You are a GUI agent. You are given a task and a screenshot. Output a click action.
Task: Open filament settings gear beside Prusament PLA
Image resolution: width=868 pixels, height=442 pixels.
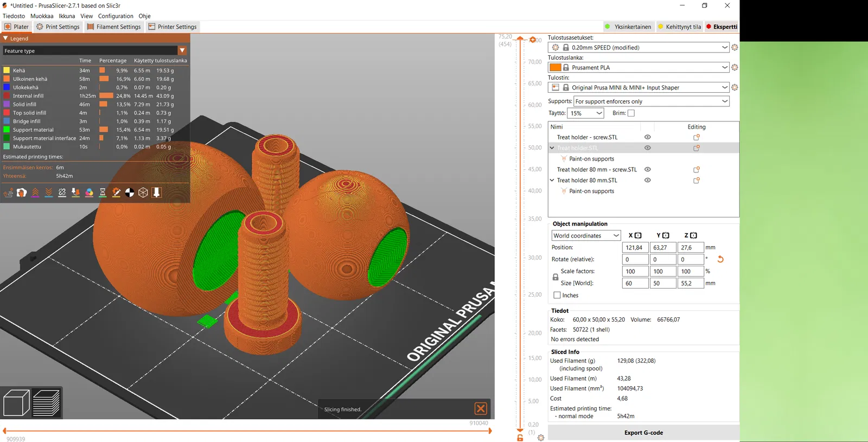(x=735, y=67)
